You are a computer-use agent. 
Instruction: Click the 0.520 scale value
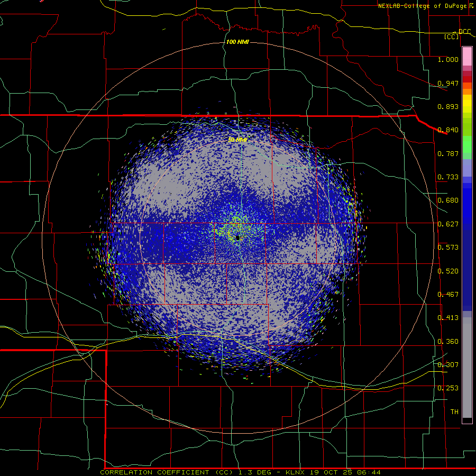[x=448, y=271]
